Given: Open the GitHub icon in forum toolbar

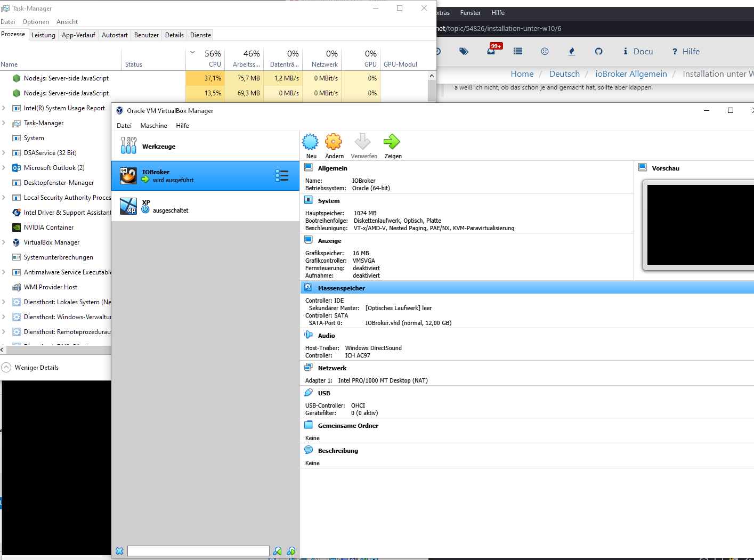Looking at the screenshot, I should pyautogui.click(x=599, y=51).
